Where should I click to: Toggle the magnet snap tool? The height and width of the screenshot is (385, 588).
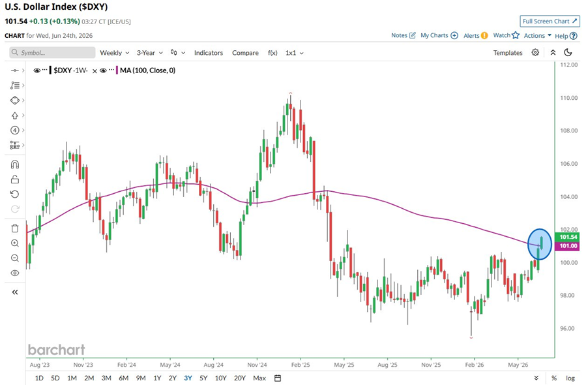[x=14, y=164]
